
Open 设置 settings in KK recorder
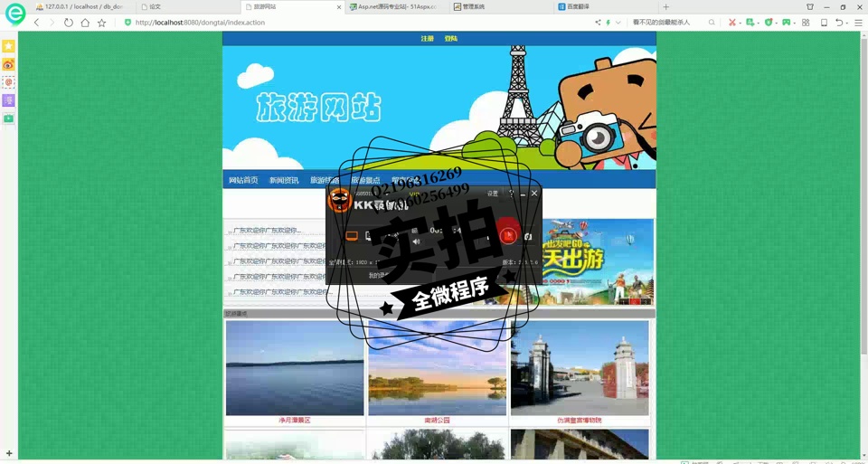(x=492, y=194)
